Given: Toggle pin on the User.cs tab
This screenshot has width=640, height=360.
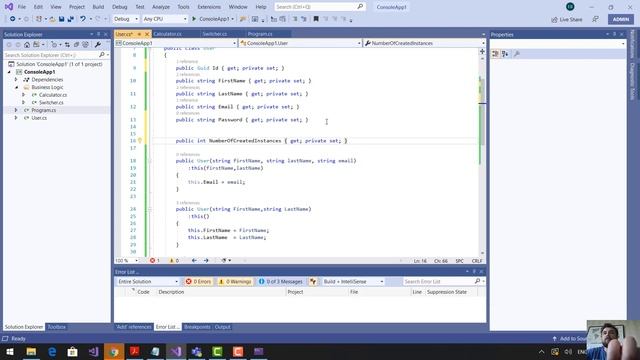Looking at the screenshot, I should 139,34.
